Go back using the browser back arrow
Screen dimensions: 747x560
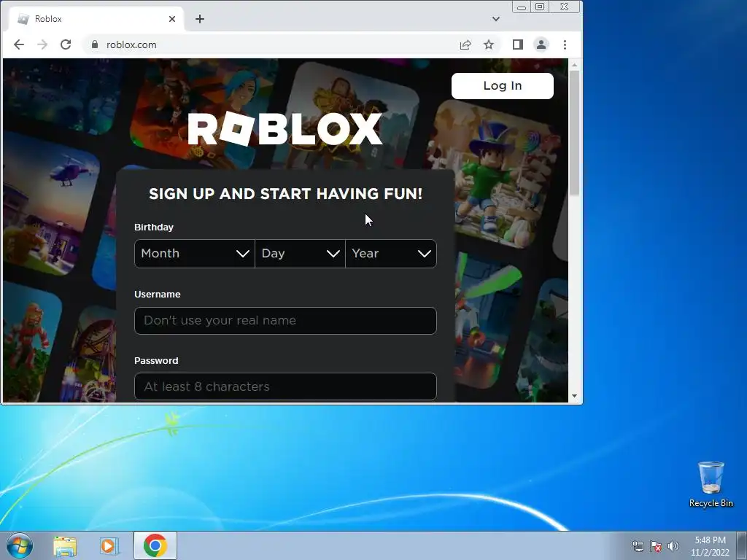19,44
